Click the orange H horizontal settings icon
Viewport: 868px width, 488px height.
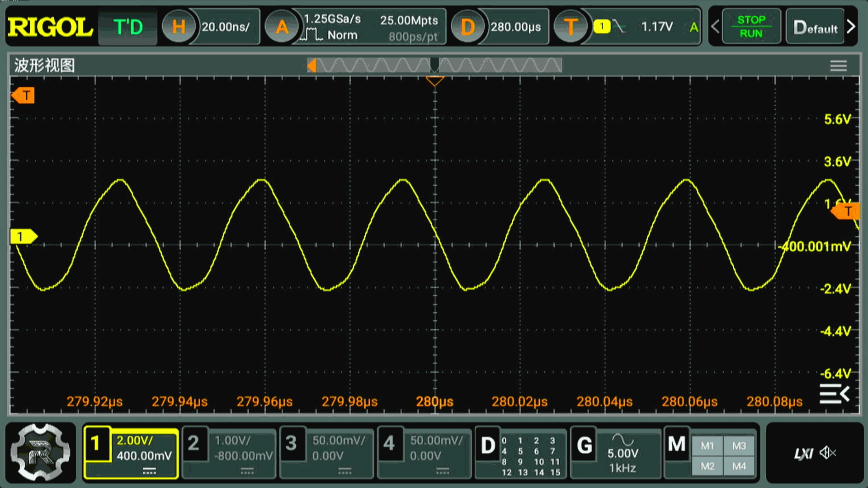coord(179,27)
